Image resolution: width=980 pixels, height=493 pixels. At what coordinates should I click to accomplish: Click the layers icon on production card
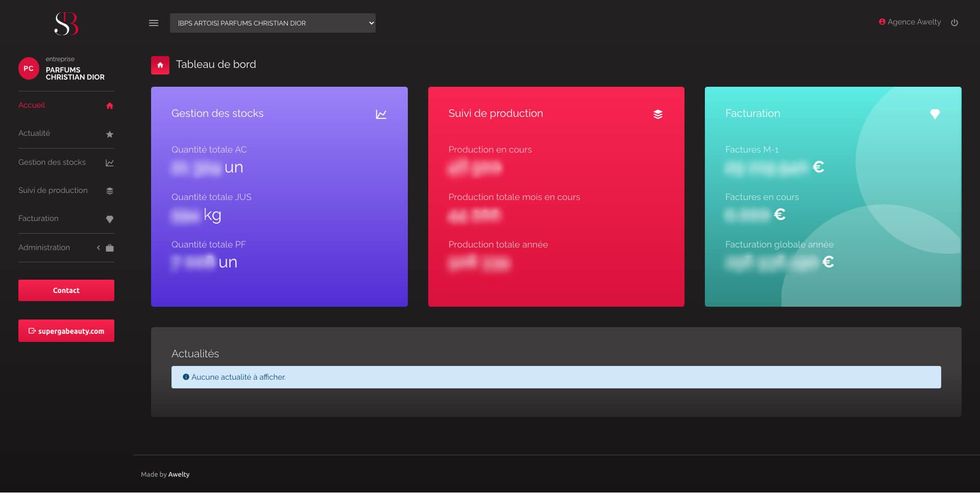[x=658, y=114]
